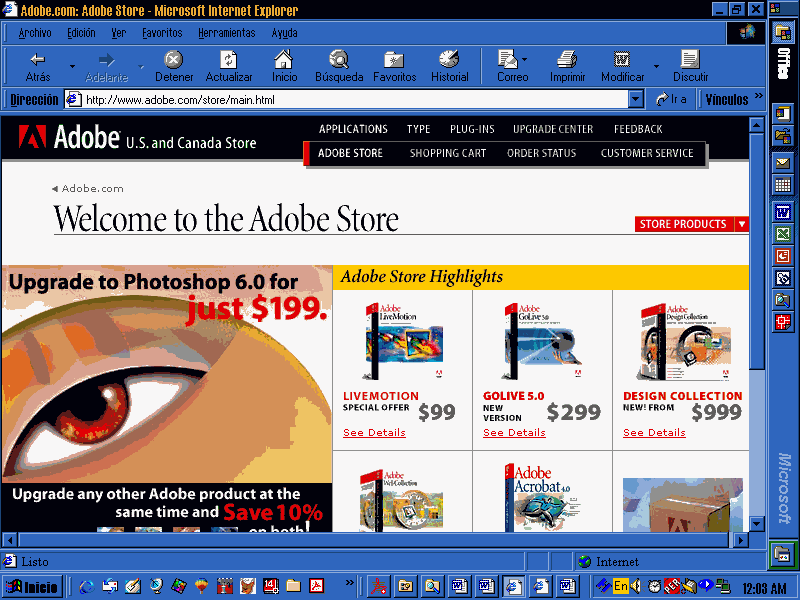Viewport: 800px width, 600px height.
Task: Open the Herramientas menu
Action: pyautogui.click(x=226, y=33)
